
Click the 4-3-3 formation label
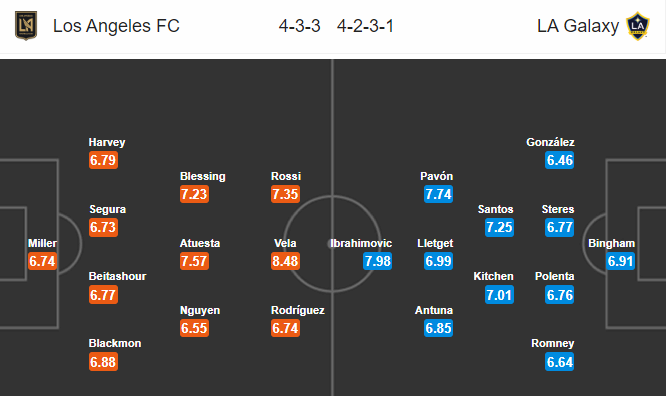tap(299, 26)
